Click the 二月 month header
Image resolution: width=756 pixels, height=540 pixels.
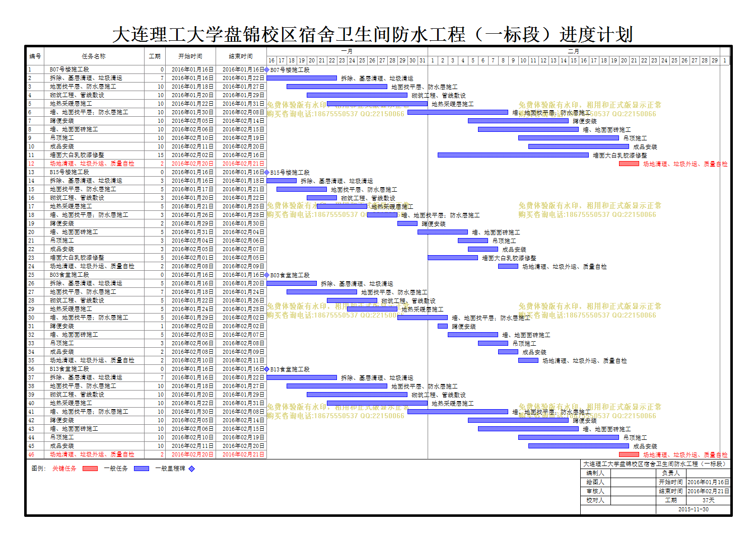(x=574, y=51)
